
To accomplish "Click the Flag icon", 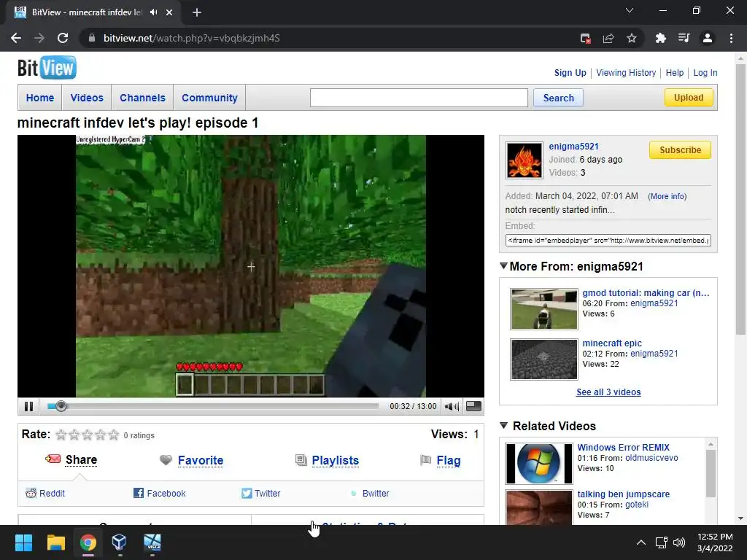I will point(426,460).
